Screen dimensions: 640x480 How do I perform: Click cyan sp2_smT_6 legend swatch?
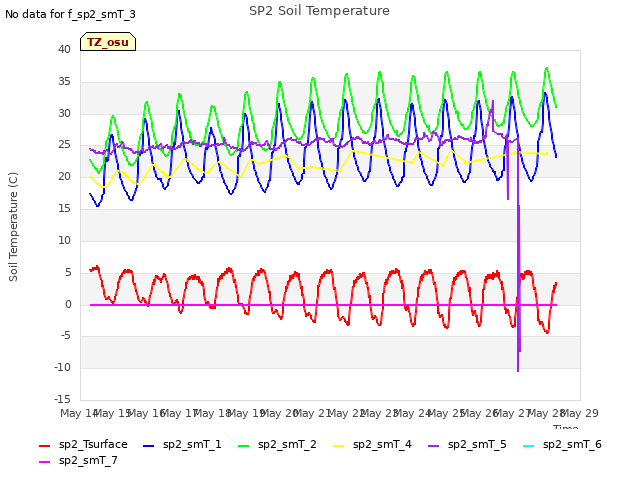(x=529, y=446)
